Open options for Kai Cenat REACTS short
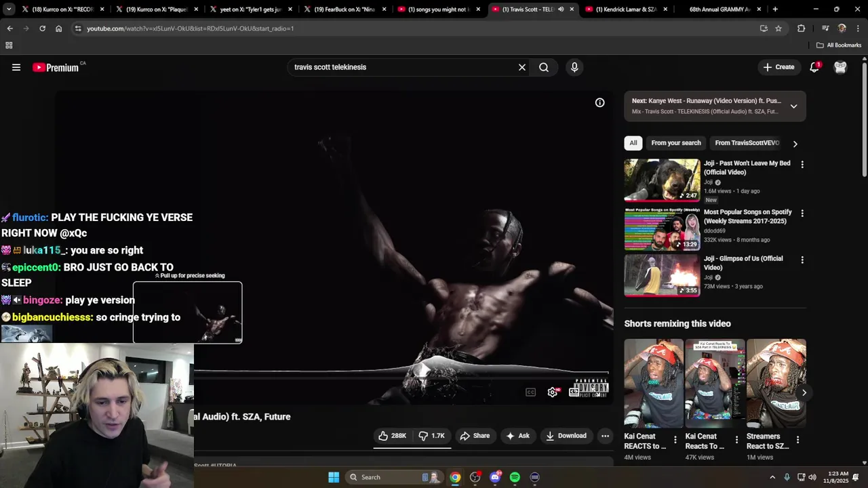This screenshot has width=868, height=488. coord(675,440)
